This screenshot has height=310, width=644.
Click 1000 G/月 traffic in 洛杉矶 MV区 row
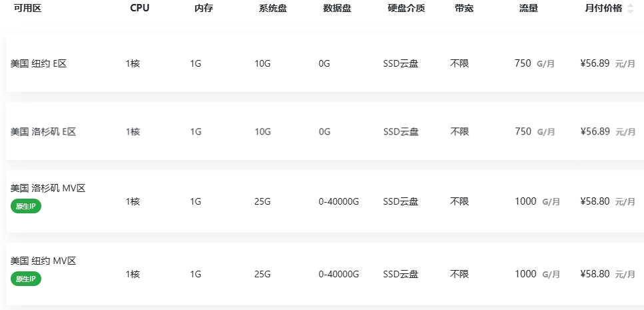coord(537,201)
